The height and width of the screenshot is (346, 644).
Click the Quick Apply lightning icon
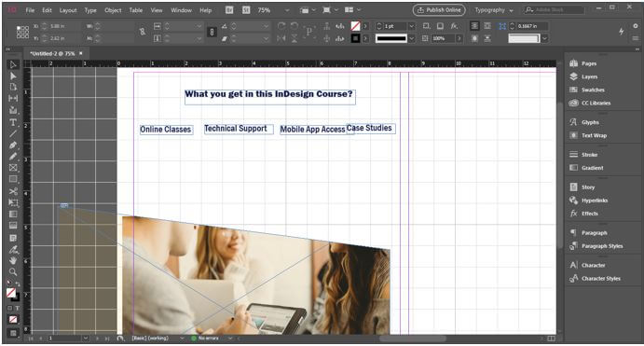622,31
